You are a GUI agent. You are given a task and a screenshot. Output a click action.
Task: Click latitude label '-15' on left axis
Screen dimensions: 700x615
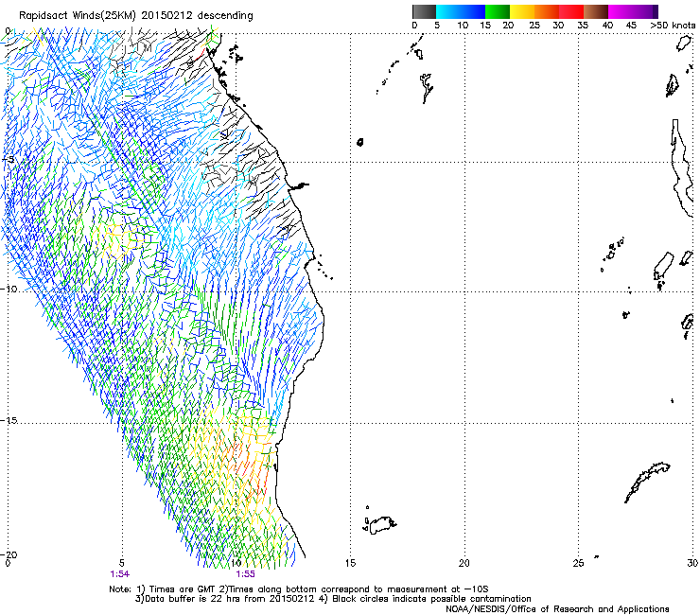point(9,420)
